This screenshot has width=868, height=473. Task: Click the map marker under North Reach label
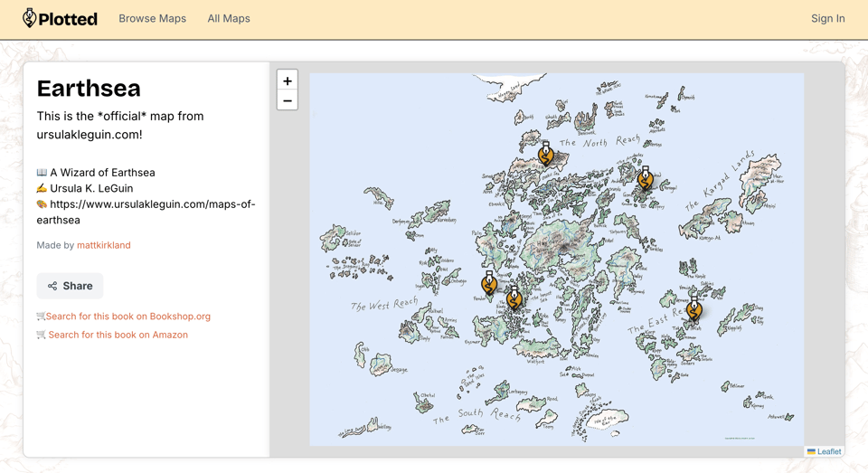pos(545,154)
